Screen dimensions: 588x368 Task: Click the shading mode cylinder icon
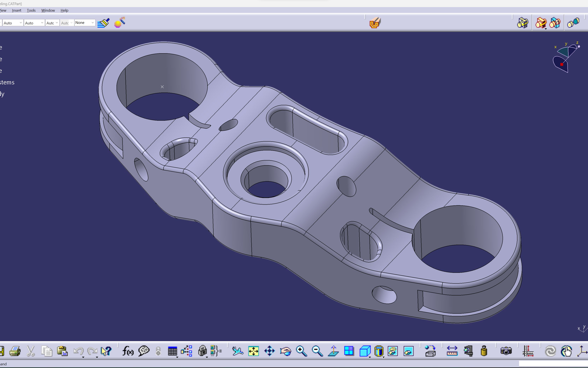(x=379, y=351)
